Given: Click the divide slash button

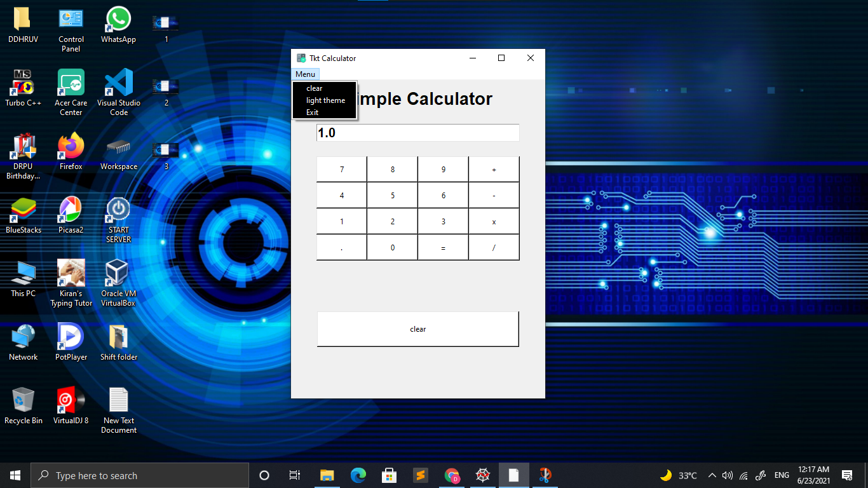Looking at the screenshot, I should coord(494,248).
